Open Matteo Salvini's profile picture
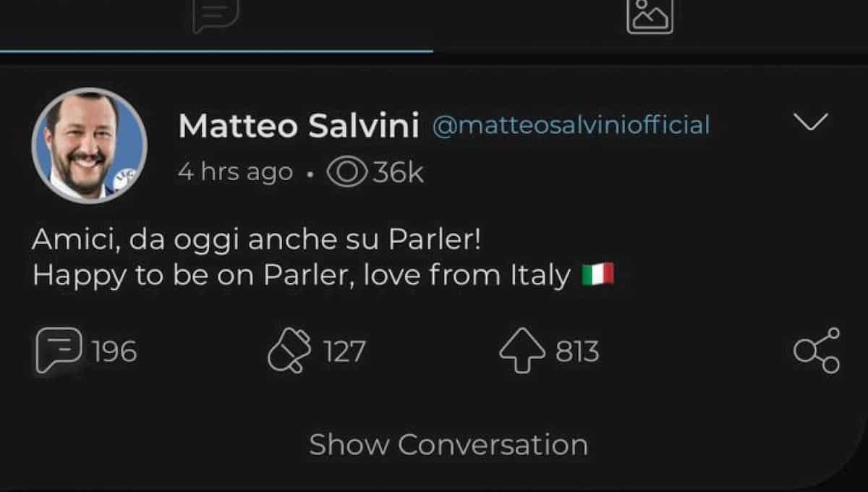This screenshot has width=868, height=492. tap(90, 145)
